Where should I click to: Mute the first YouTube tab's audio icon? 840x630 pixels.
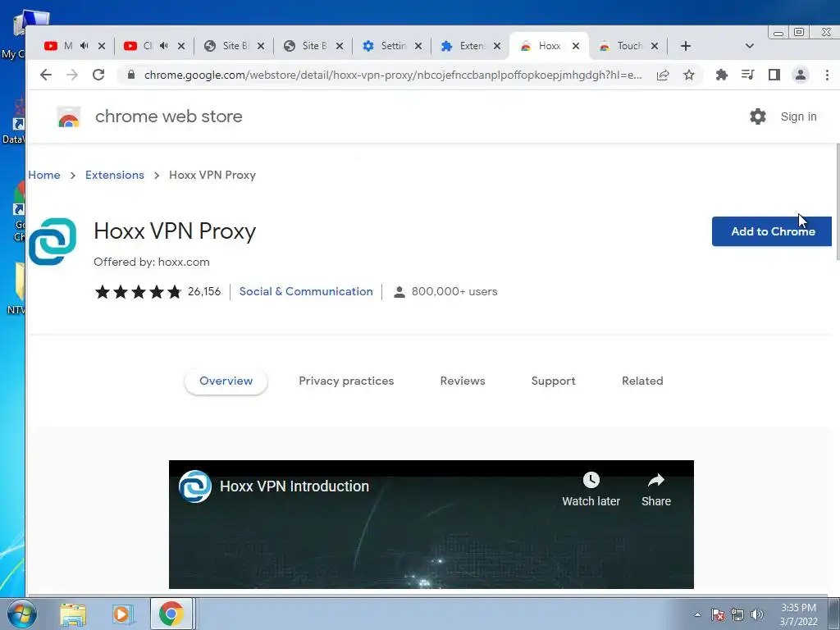84,46
